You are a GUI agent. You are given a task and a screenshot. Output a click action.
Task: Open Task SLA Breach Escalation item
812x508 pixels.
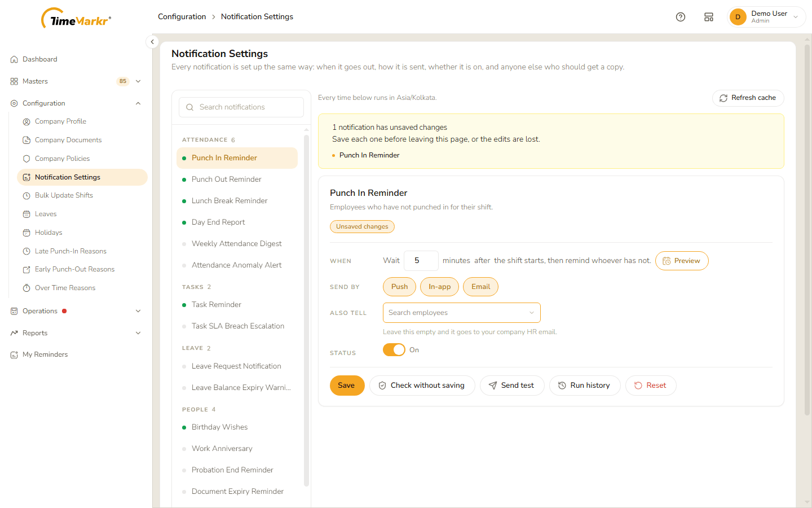pos(237,326)
